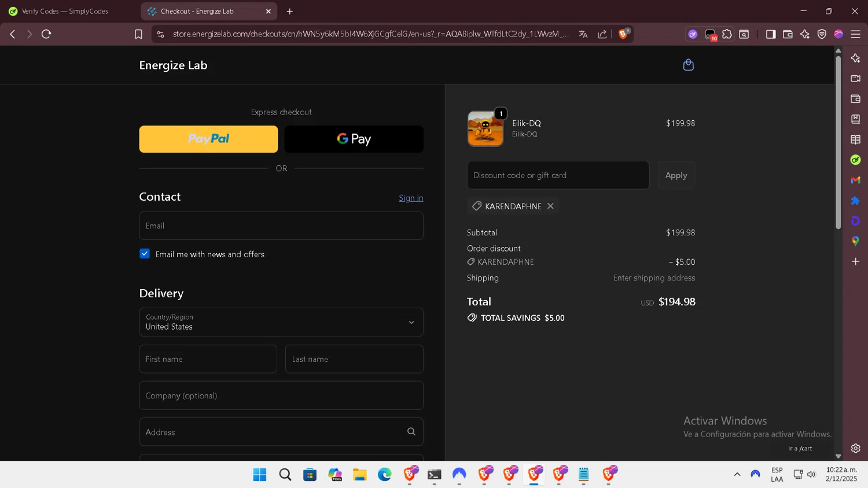Open Brave VPN shield icon
This screenshot has height=488, width=868.
coord(822,34)
